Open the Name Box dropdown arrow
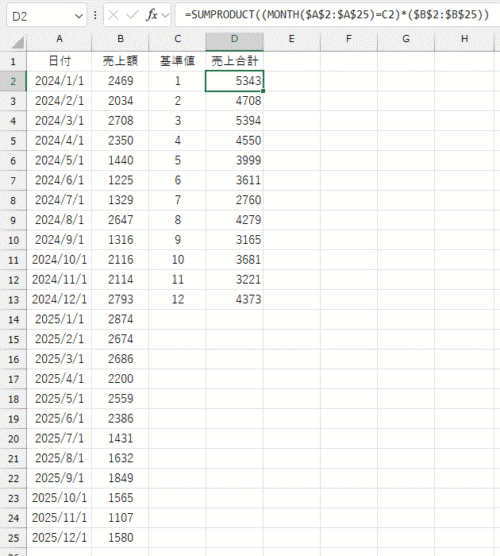Viewport: 500px width, 556px height. click(79, 16)
